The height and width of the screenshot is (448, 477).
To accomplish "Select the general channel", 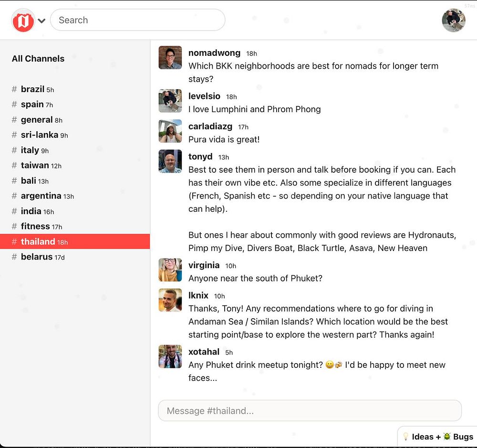I will 75,120.
